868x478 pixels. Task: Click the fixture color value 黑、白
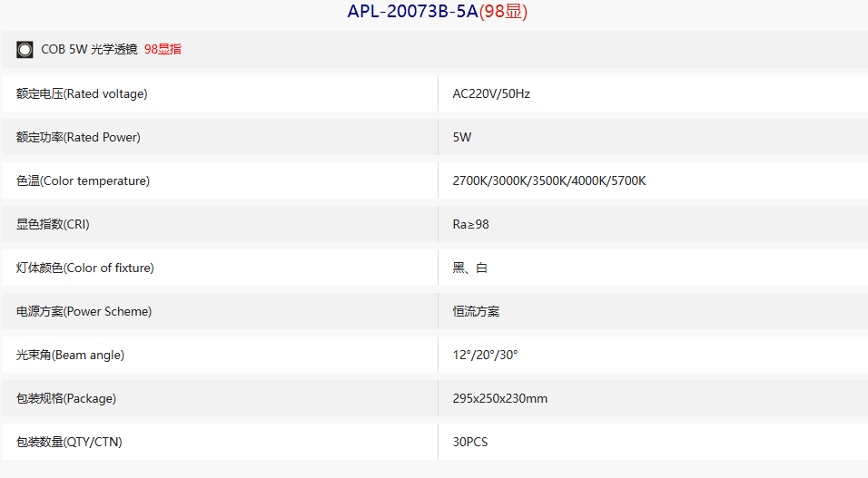[470, 268]
